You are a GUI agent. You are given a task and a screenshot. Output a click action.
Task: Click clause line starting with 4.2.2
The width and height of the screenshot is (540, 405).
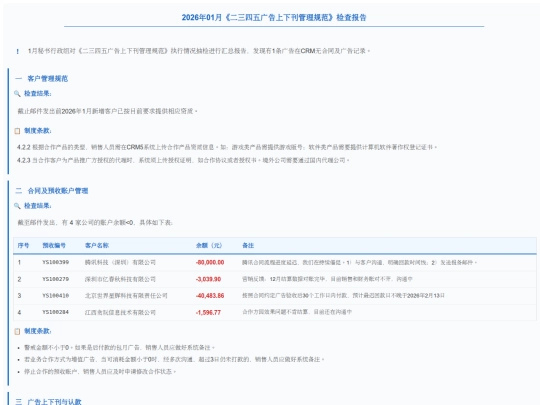[x=227, y=147]
